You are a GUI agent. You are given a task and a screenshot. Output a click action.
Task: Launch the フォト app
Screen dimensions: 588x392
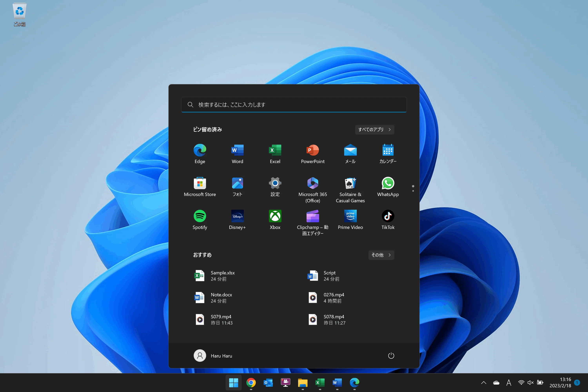click(237, 187)
